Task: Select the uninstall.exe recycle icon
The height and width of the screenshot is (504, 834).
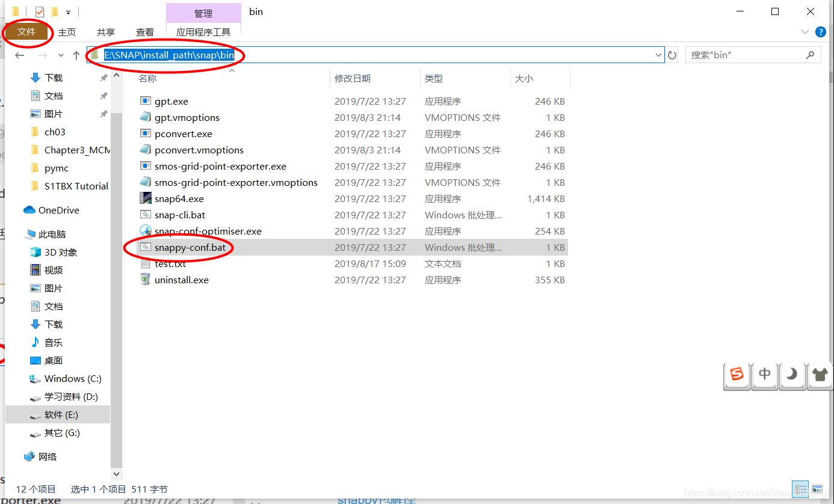Action: 145,280
